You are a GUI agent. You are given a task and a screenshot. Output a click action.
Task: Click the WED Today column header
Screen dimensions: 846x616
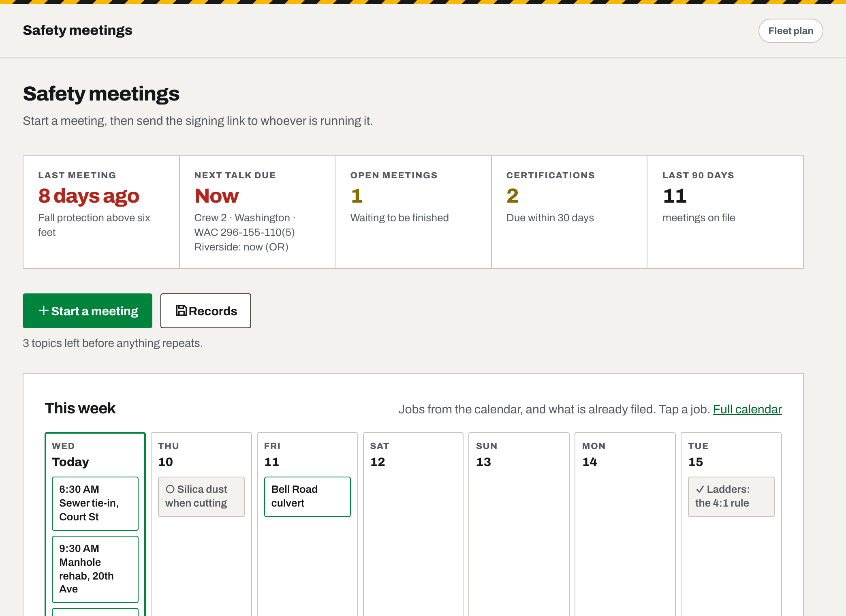tap(70, 455)
